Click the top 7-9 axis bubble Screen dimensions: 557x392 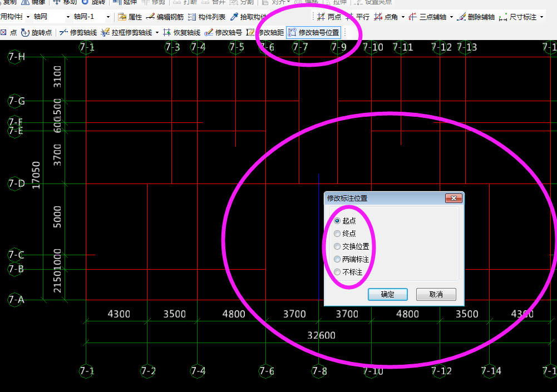coord(338,47)
